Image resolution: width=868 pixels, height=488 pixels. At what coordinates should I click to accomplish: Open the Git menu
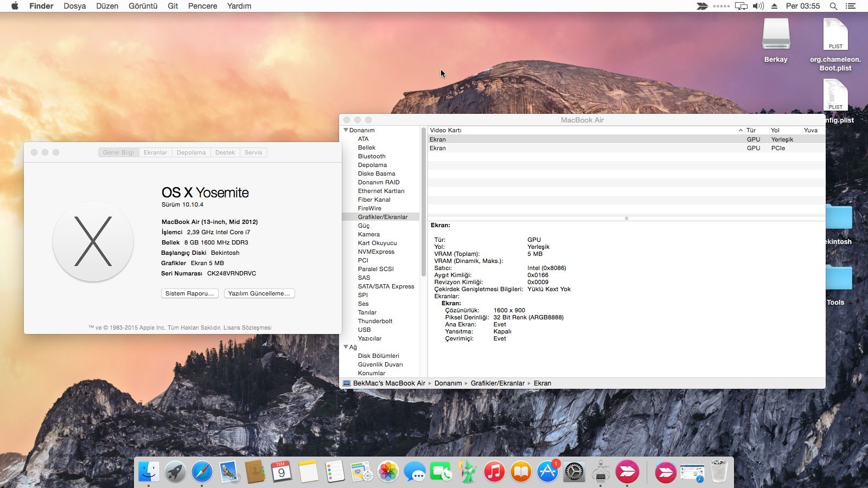click(x=173, y=6)
